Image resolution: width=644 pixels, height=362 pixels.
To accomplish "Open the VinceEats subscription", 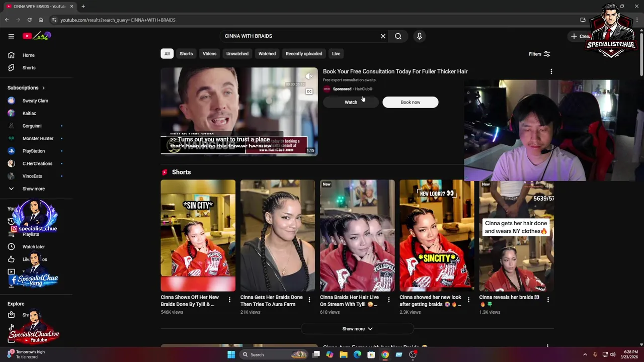I will 32,176.
